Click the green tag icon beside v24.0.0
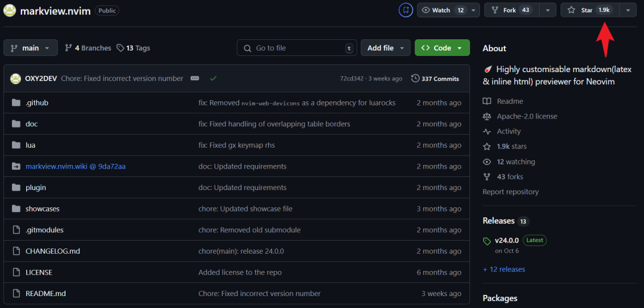Screen dimensions: 644x308 click(x=487, y=241)
